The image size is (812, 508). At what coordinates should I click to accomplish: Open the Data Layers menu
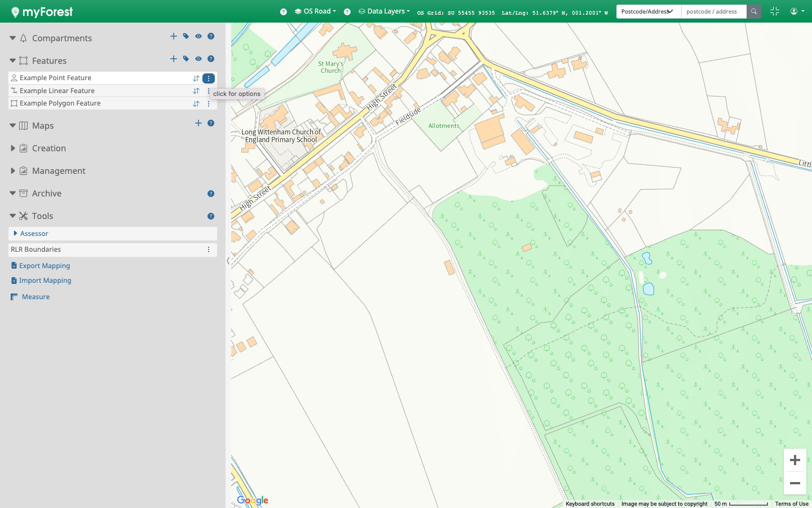pyautogui.click(x=385, y=11)
